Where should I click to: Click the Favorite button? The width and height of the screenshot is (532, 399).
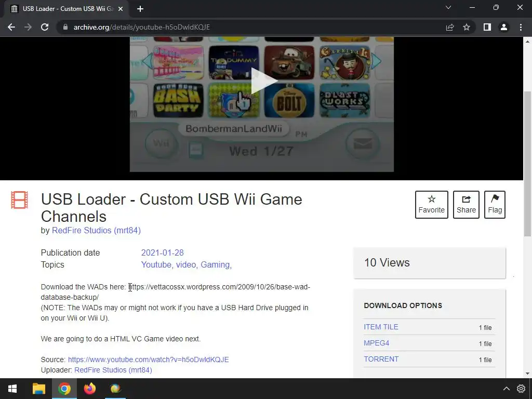432,205
